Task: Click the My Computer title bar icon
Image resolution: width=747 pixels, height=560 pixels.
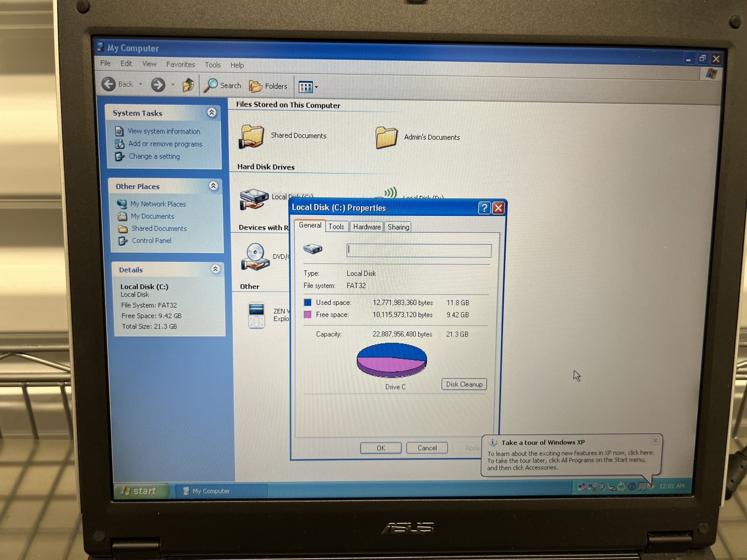Action: [100, 47]
